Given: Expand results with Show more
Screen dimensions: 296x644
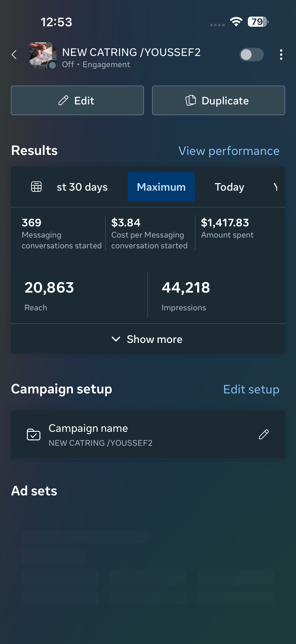Looking at the screenshot, I should [x=148, y=339].
